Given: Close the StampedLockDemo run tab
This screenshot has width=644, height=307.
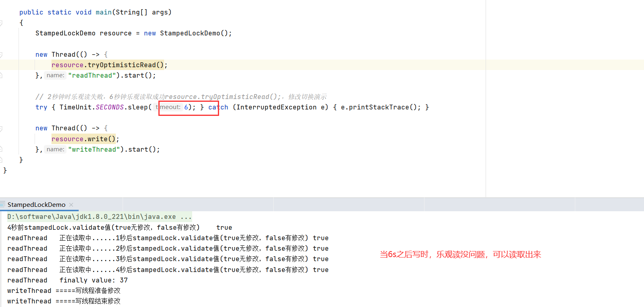Looking at the screenshot, I should tap(71, 204).
